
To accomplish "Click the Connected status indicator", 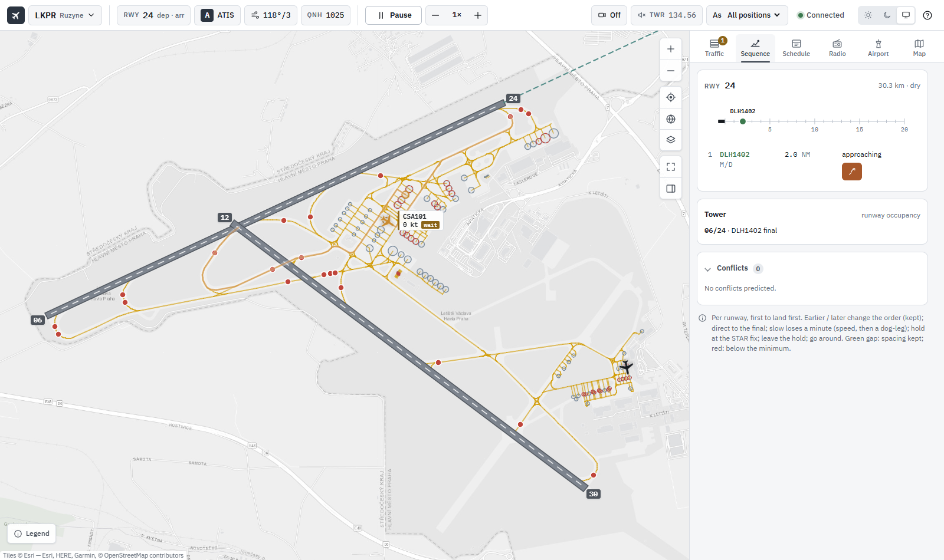I will (x=820, y=15).
